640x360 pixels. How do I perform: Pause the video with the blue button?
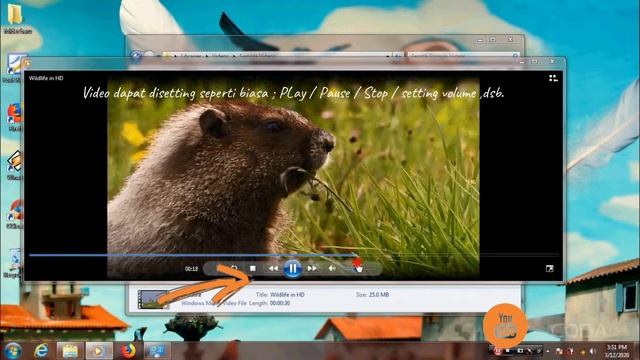point(292,269)
